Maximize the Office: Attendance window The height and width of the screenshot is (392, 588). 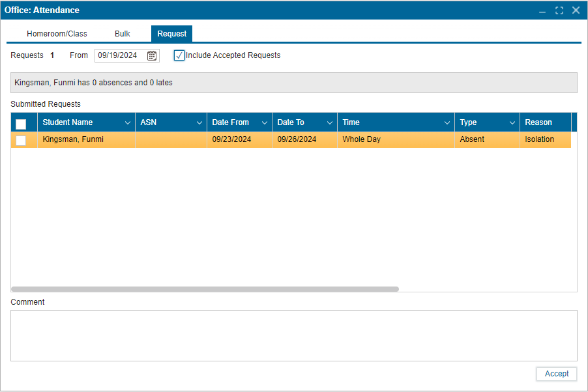(559, 10)
